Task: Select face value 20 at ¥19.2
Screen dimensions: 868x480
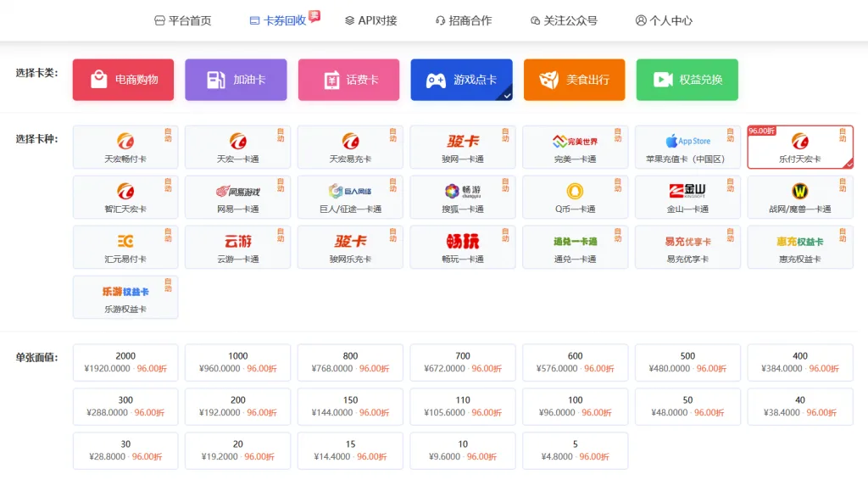Action: (x=238, y=450)
